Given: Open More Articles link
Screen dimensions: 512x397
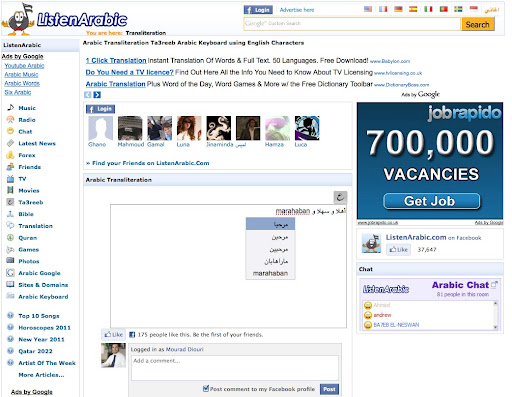Looking at the screenshot, I should coord(41,375).
